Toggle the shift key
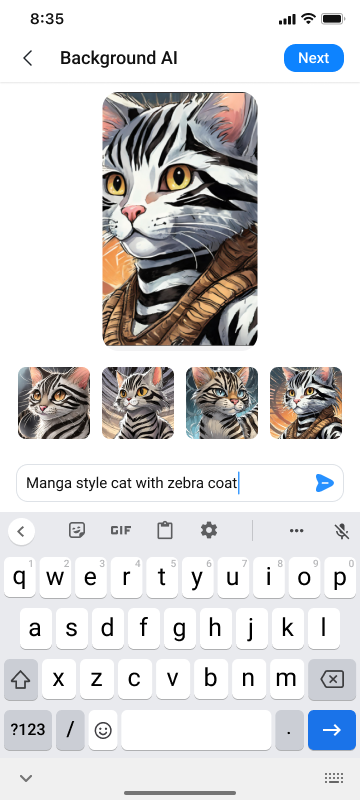Viewport: 360px width, 800px height. (21, 679)
